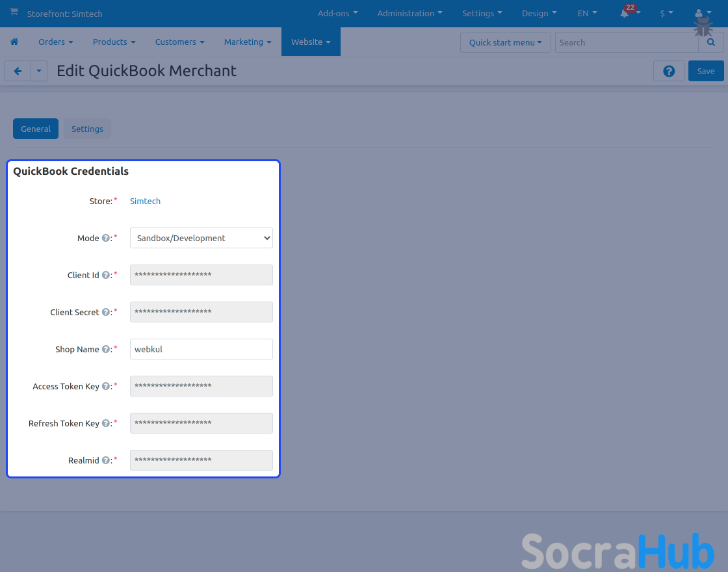Click the help question mark button
Viewport: 728px width, 572px height.
[669, 71]
